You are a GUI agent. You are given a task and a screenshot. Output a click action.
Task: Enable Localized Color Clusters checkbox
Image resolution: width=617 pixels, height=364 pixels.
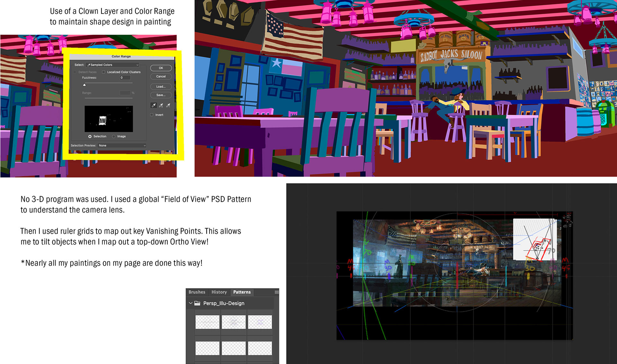[103, 72]
